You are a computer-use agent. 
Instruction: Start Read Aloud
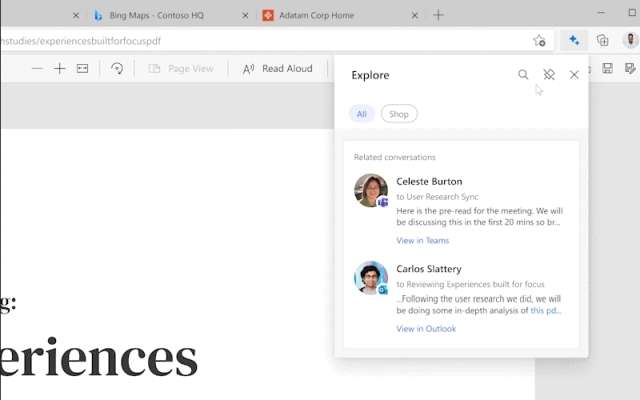pos(277,68)
